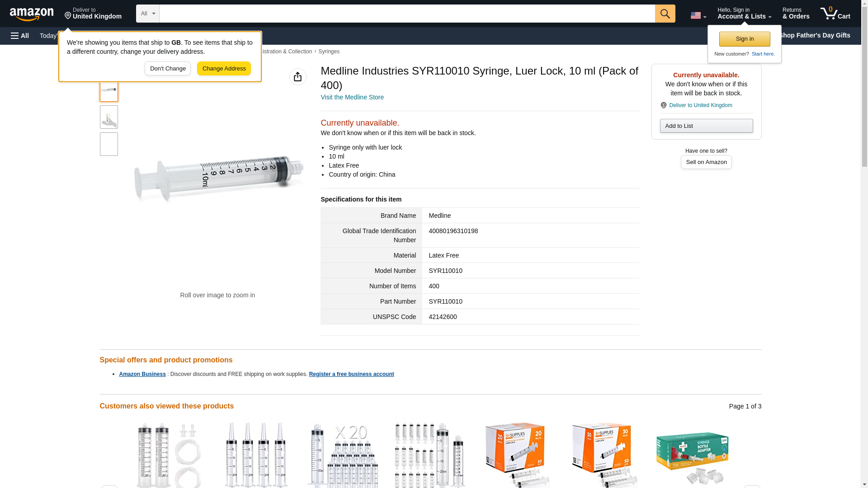Open Deliver to United Kingdom in header
Image resolution: width=868 pixels, height=488 pixels.
pyautogui.click(x=93, y=14)
